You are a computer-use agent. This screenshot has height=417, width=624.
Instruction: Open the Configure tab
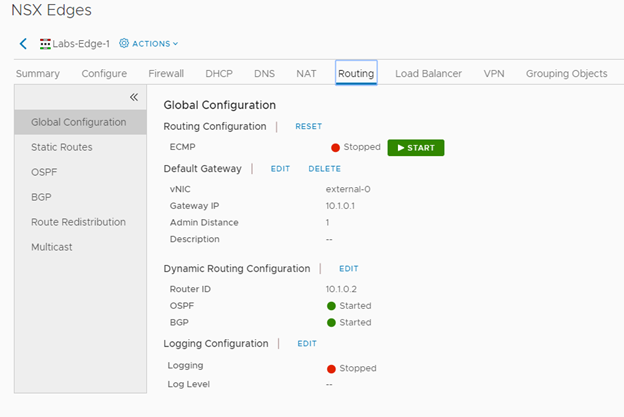(x=104, y=74)
